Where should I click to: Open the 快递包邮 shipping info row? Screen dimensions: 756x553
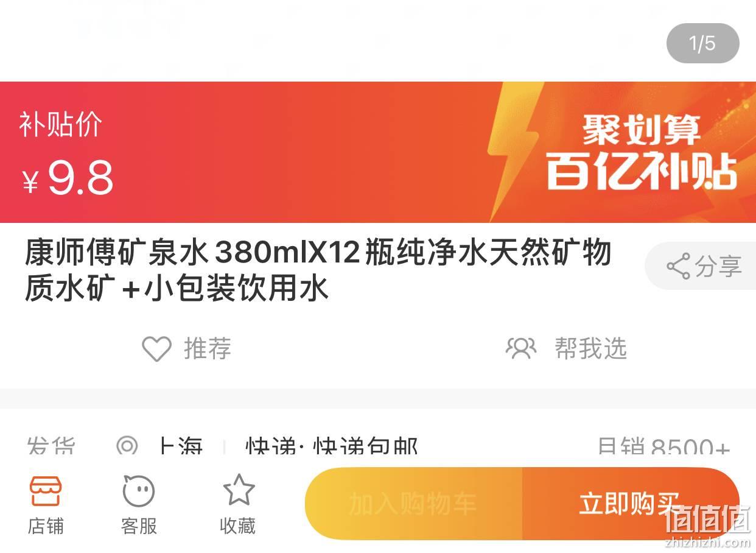click(332, 447)
